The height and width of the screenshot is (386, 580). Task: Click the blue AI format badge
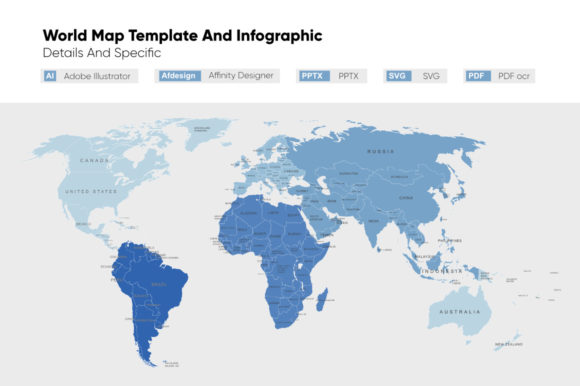tap(50, 76)
